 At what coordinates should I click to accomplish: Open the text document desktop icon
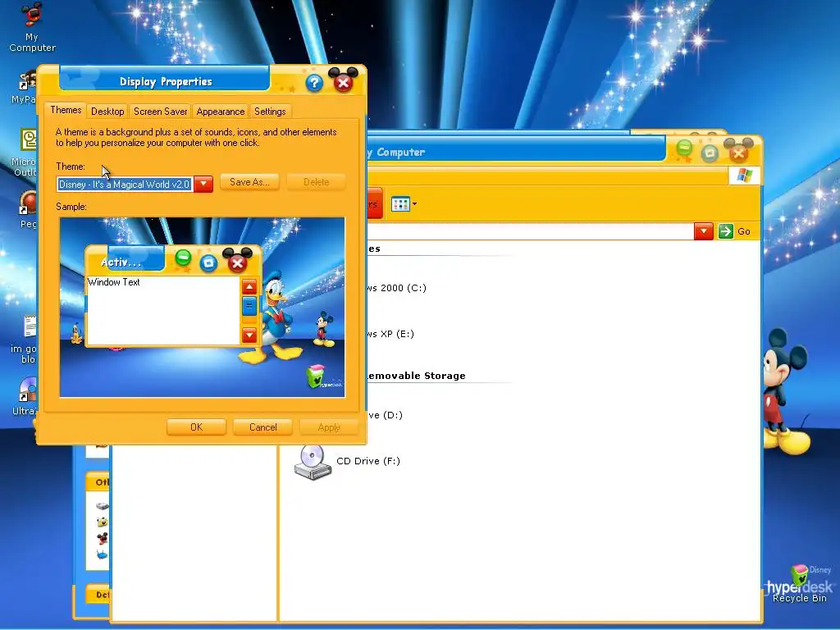point(28,339)
